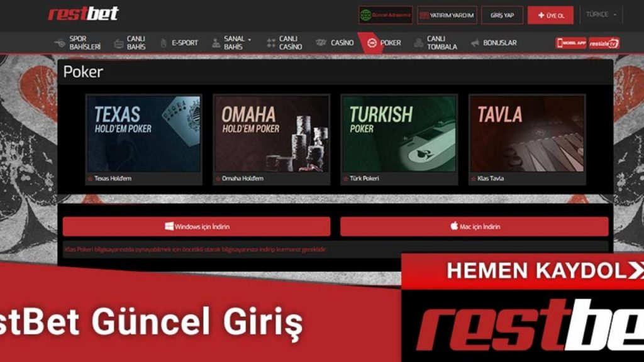
Task: Click the Türk Pokeri caption text
Action: [x=364, y=178]
